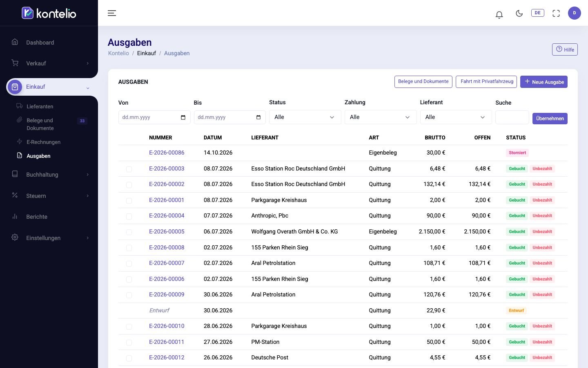Click the Einstellungen gear icon
Screen dimensions: 588x368
[15, 238]
